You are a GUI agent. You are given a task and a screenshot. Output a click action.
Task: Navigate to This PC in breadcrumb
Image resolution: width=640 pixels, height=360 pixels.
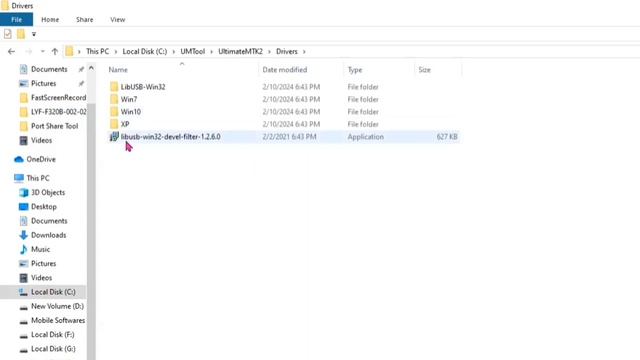[97, 51]
